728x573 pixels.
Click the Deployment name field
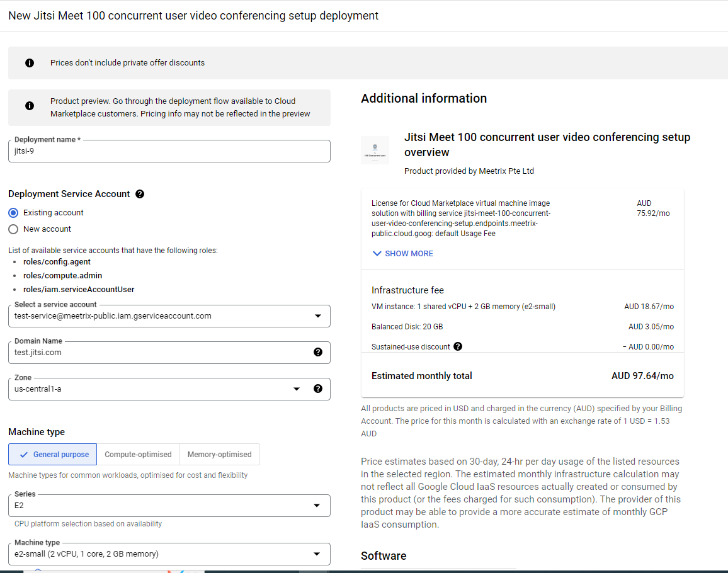pos(169,151)
